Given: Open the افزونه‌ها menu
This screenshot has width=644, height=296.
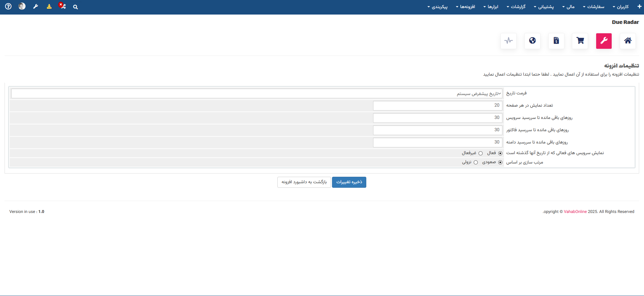Looking at the screenshot, I should [466, 7].
